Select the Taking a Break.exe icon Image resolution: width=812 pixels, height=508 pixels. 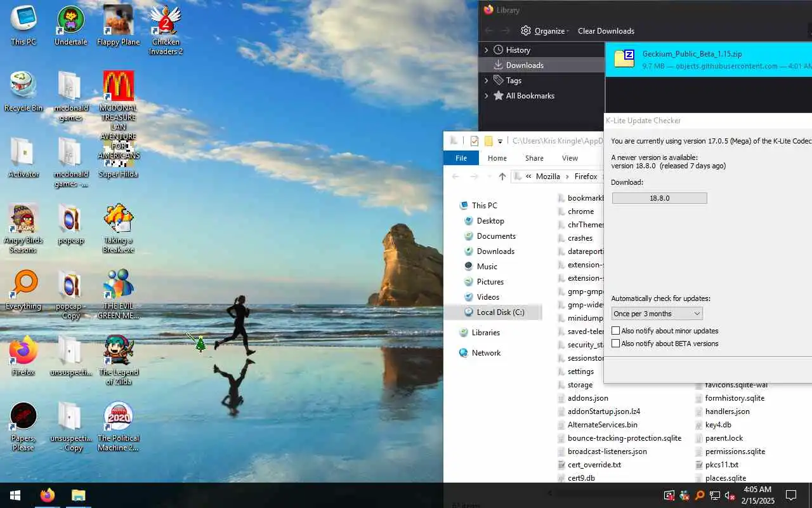pos(118,229)
